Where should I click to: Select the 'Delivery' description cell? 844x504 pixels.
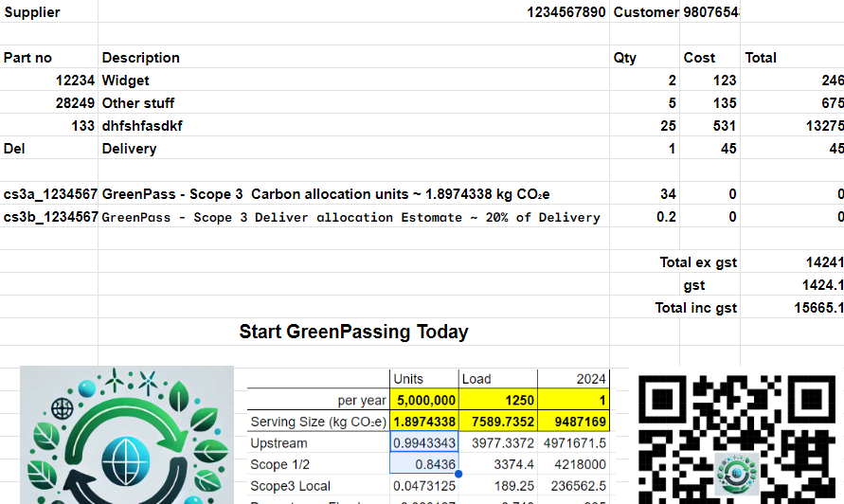[x=353, y=148]
